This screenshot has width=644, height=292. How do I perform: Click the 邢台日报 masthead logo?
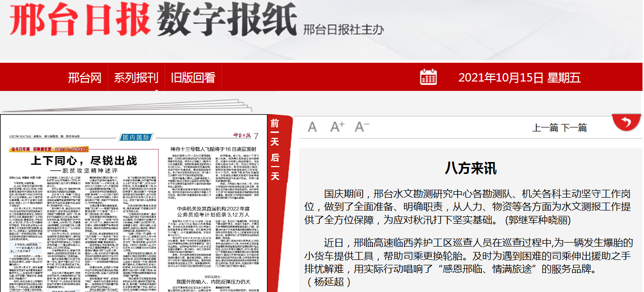80,20
